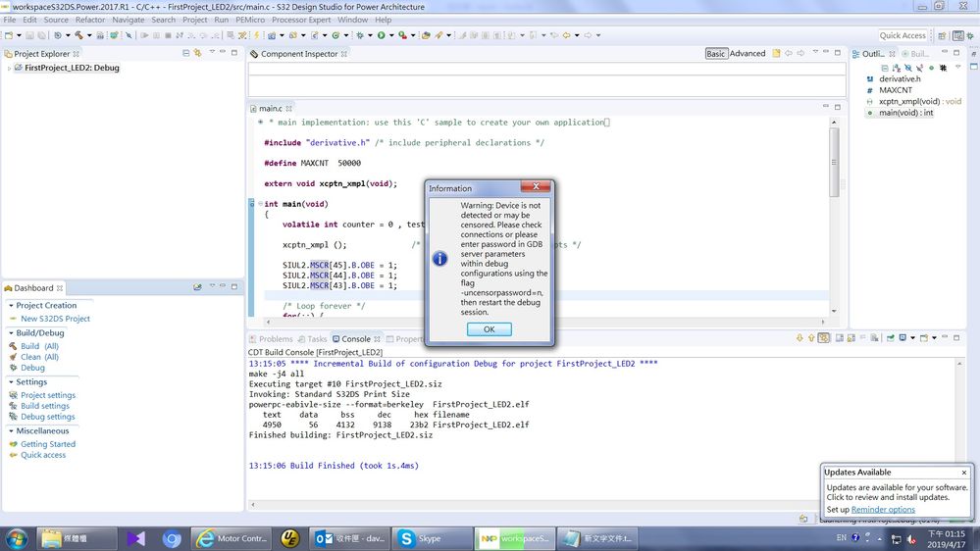The height and width of the screenshot is (551, 980).
Task: Click the Debug link in Dashboard
Action: pos(32,368)
